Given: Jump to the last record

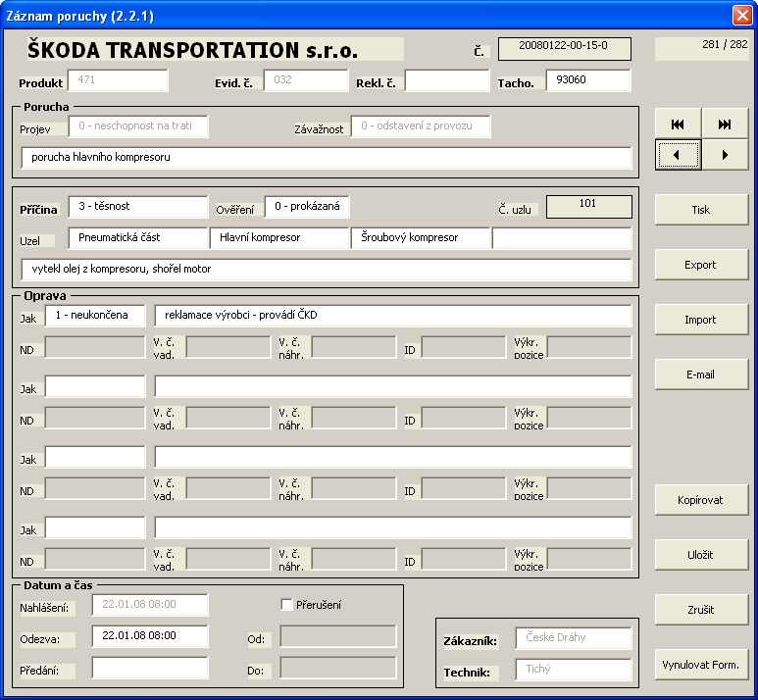Looking at the screenshot, I should 725,125.
